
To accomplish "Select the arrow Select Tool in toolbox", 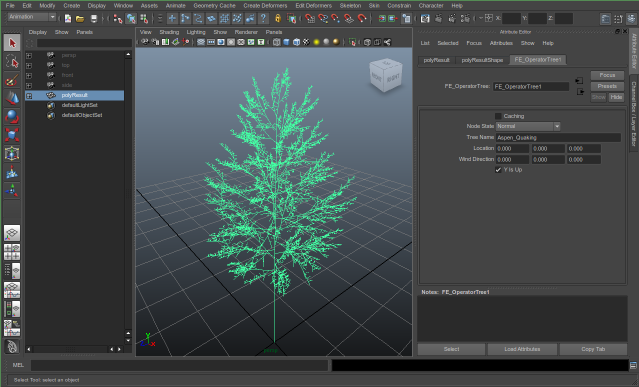I will pyautogui.click(x=12, y=43).
